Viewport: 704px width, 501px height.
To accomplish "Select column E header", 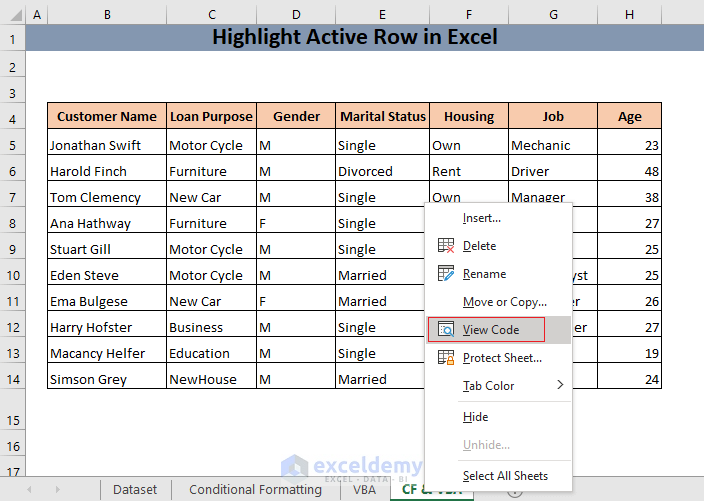I will coord(383,15).
